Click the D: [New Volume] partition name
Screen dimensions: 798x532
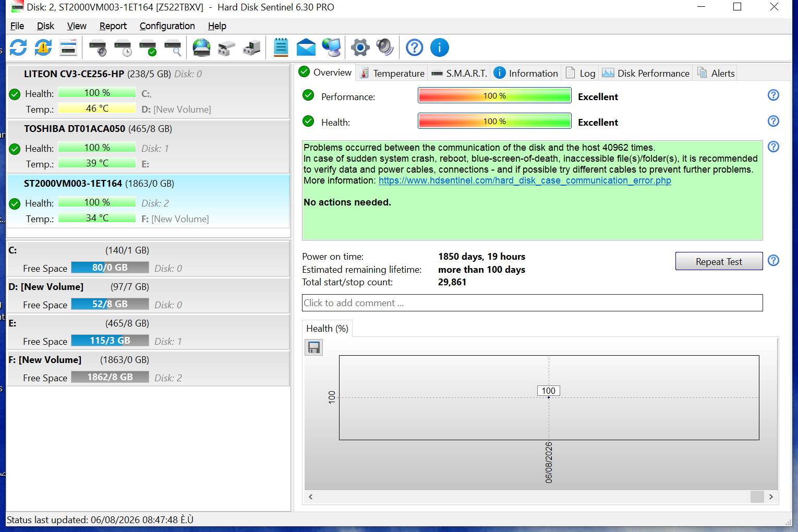46,287
